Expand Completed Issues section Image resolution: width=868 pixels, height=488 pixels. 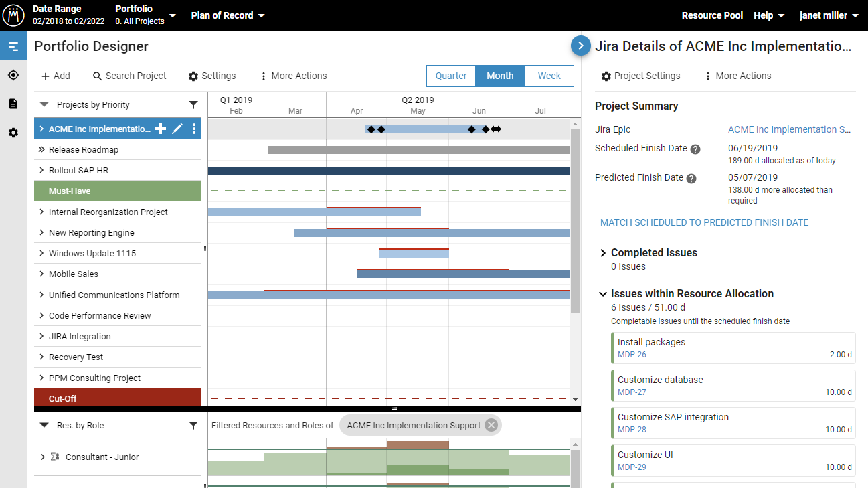[603, 253]
